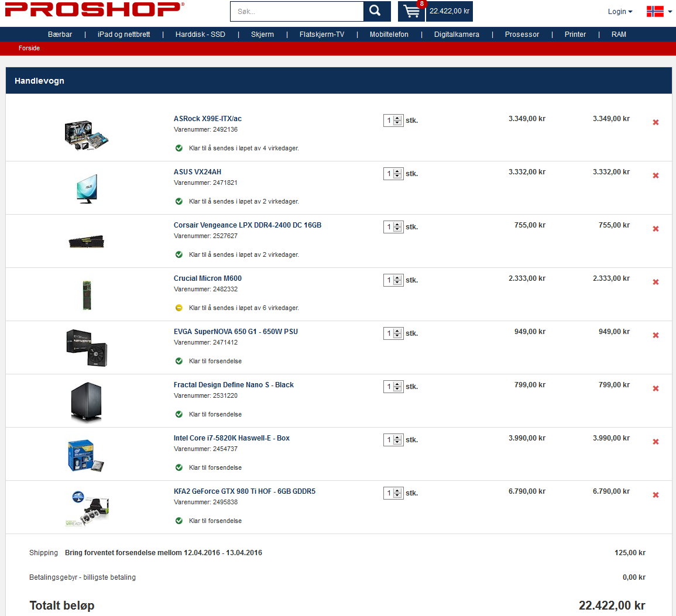The width and height of the screenshot is (676, 616).
Task: Click Corsair RAM thumbnail
Action: point(86,242)
